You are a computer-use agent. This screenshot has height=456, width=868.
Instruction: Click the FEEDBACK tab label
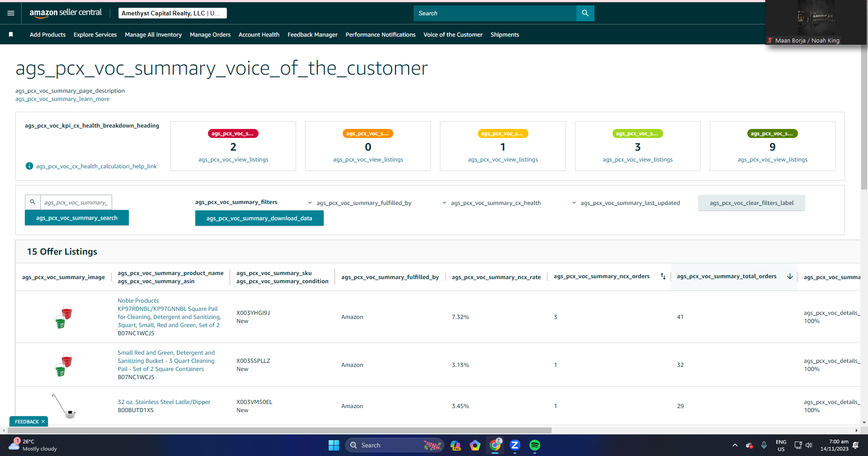(27, 422)
